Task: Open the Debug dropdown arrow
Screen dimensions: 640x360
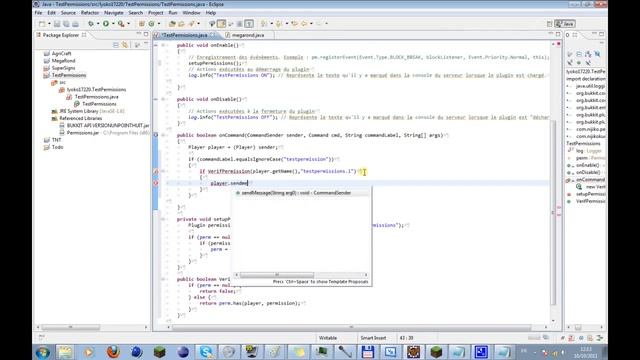Action: coord(98,24)
